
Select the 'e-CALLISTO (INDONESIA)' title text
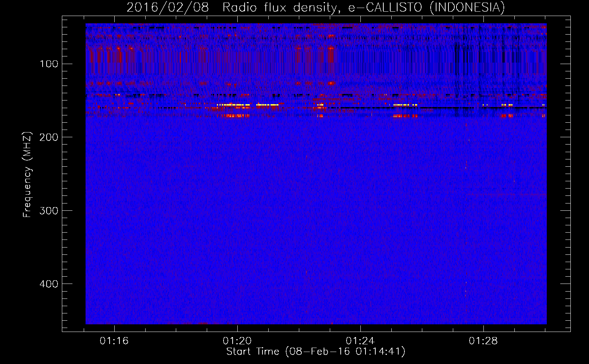(427, 7)
